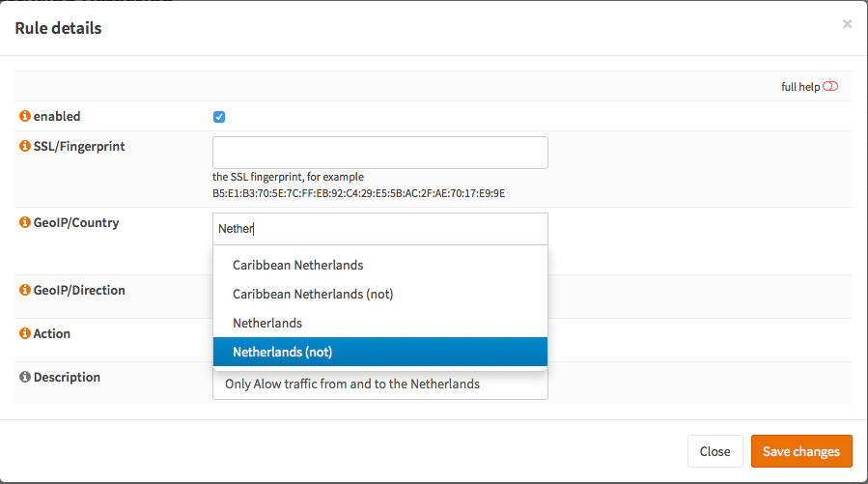Screen dimensions: 868x484
Task: Click the Description text field
Action: click(x=379, y=384)
